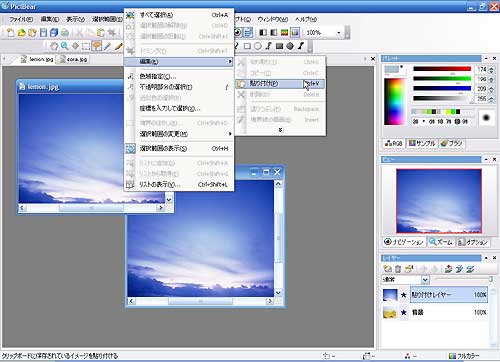The width and height of the screenshot is (500, 362).
Task: Expand hidden items chevron in submenu
Action: click(x=280, y=130)
